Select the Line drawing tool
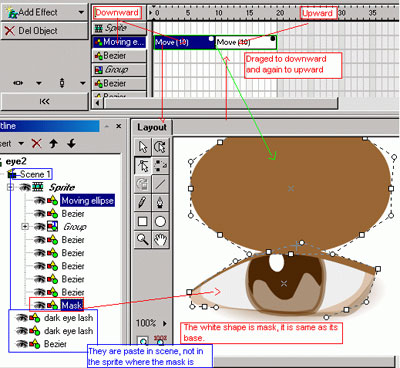Screen dimensions: 400x368 tap(160, 184)
